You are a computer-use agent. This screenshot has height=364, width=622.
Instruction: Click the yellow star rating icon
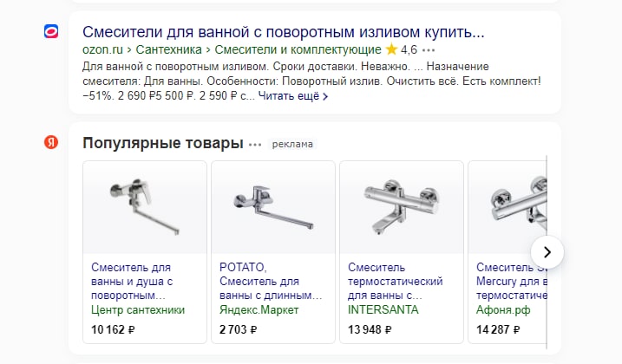click(391, 49)
